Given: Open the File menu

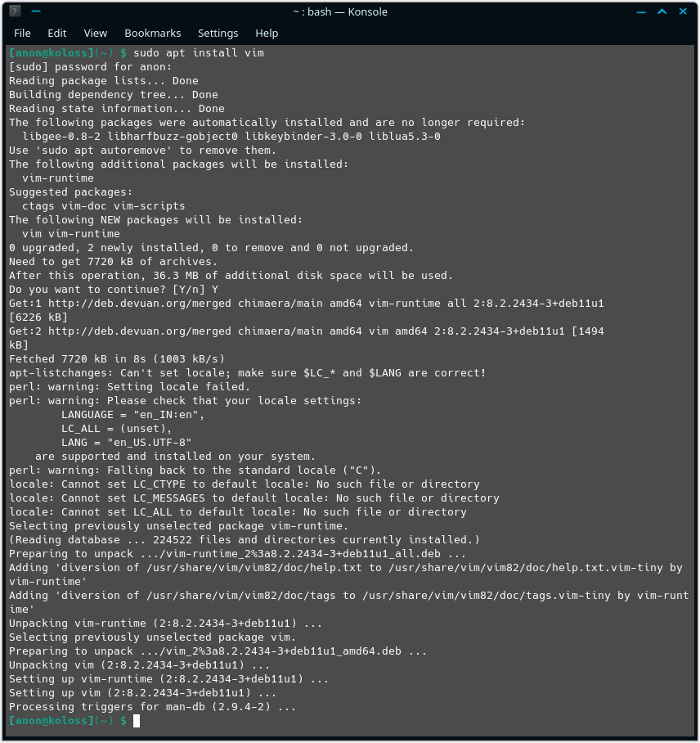Looking at the screenshot, I should (22, 34).
